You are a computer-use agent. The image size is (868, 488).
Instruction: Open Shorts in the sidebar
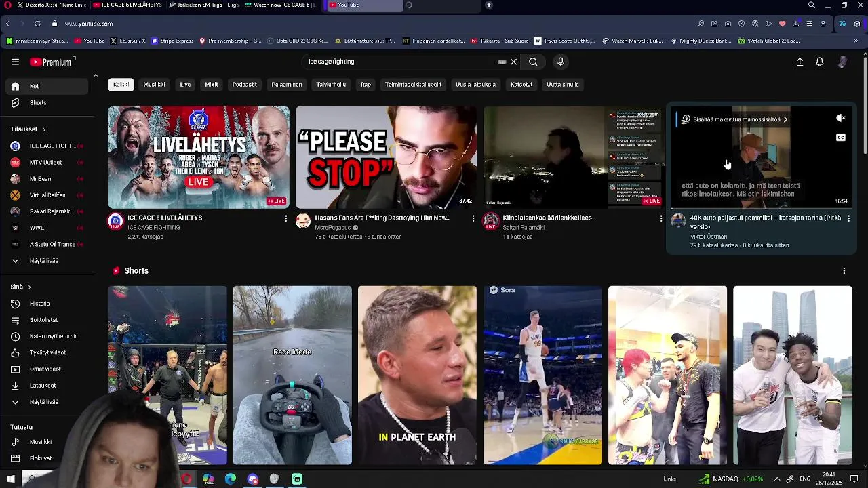[x=47, y=102]
